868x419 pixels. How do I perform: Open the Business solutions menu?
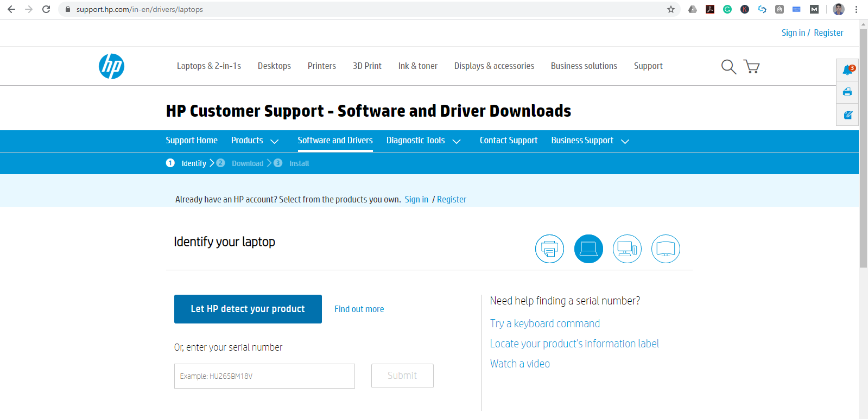[x=584, y=66]
